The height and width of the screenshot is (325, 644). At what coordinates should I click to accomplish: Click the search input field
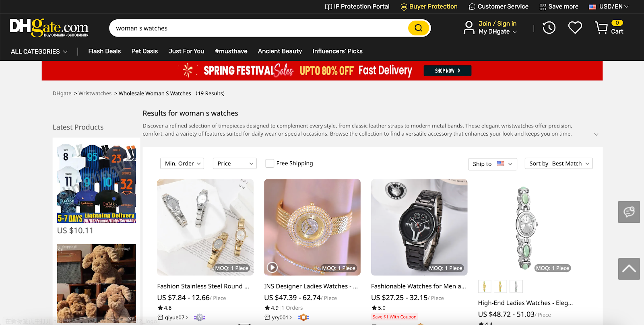pyautogui.click(x=258, y=28)
